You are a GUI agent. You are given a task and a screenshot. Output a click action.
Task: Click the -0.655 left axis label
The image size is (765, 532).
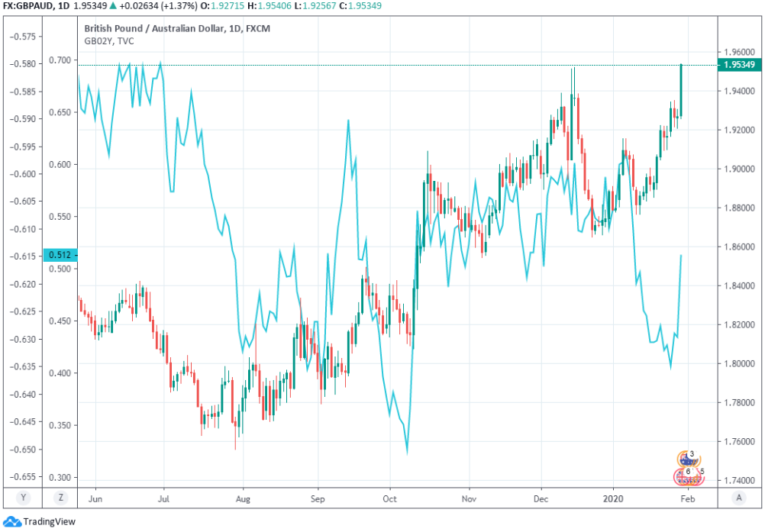point(22,477)
